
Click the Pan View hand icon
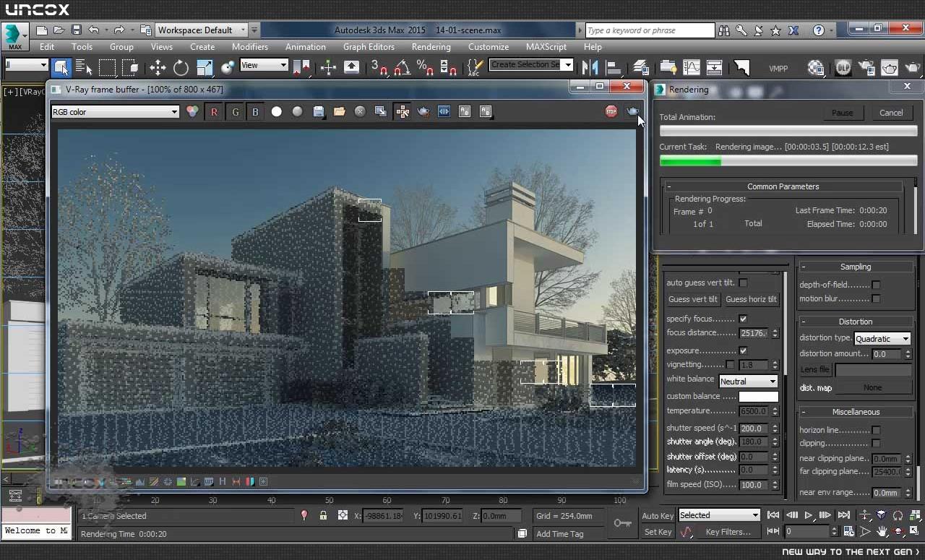tap(882, 531)
